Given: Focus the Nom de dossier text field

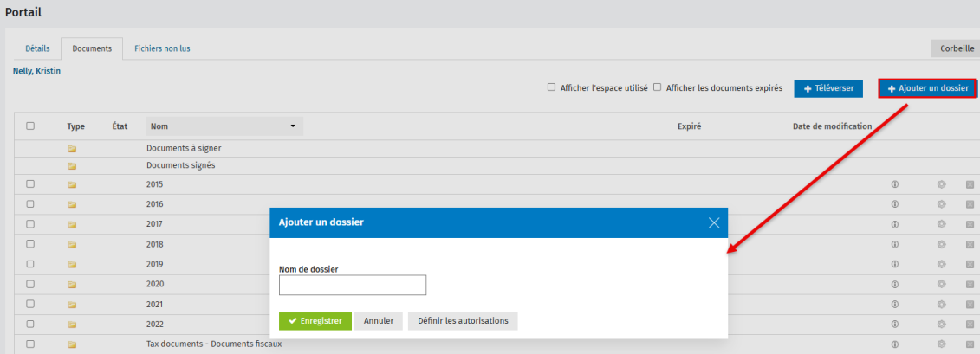Looking at the screenshot, I should point(353,286).
